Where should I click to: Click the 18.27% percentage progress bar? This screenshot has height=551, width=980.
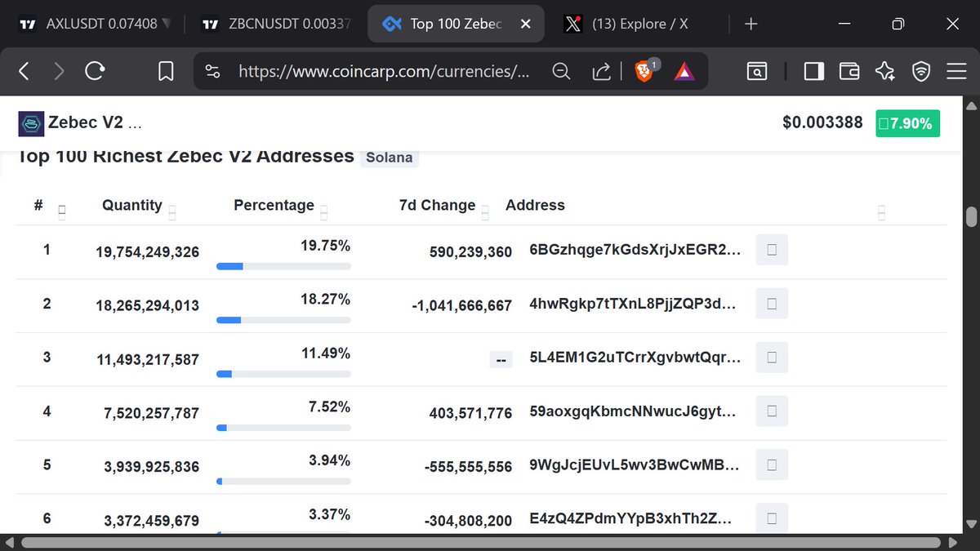click(283, 320)
